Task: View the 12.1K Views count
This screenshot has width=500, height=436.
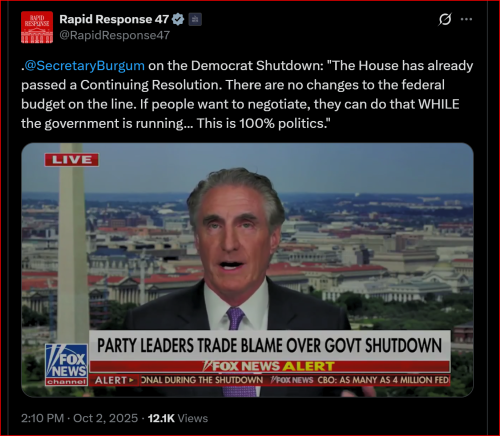Action: tap(178, 418)
